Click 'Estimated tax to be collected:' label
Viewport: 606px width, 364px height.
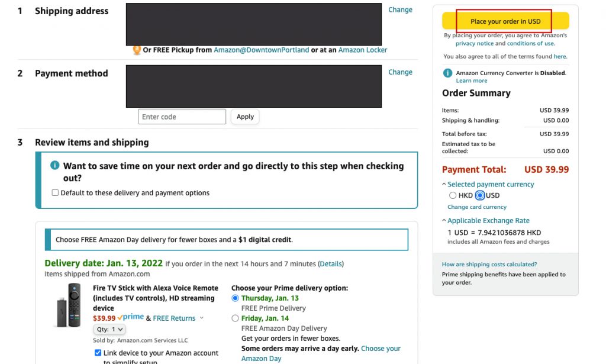point(469,147)
